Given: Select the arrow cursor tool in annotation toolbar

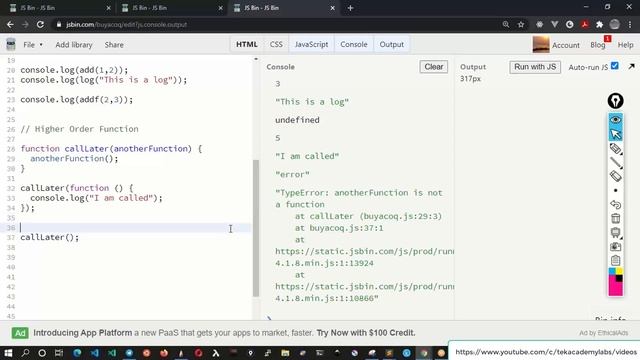Looking at the screenshot, I should (616, 134).
